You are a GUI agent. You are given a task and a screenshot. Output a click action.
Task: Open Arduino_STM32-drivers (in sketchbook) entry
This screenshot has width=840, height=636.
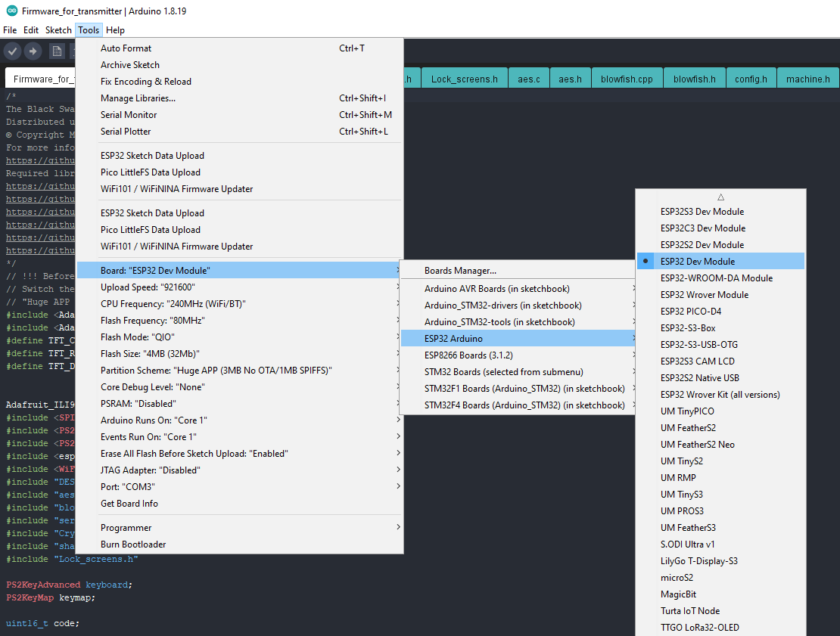click(518, 306)
